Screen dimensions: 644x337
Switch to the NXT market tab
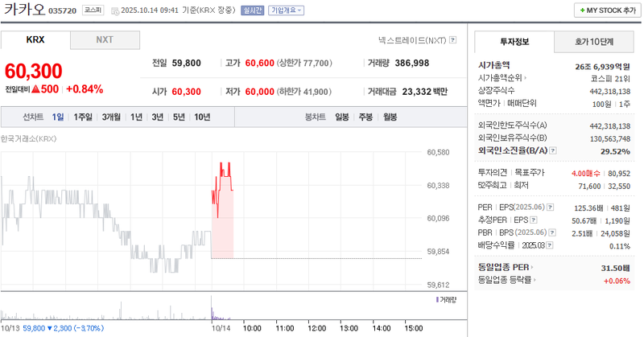tap(105, 39)
